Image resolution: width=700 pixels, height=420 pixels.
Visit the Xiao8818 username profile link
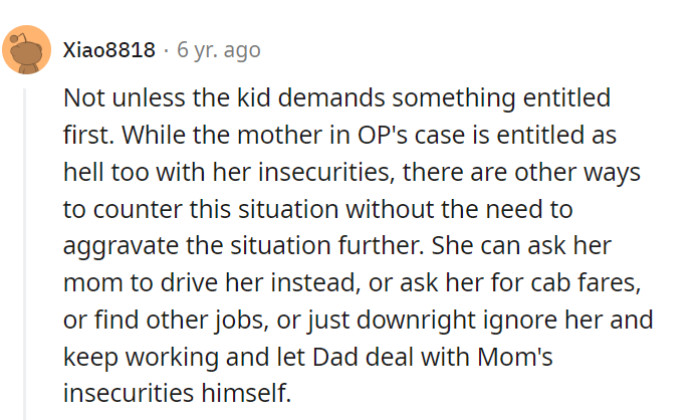click(109, 50)
